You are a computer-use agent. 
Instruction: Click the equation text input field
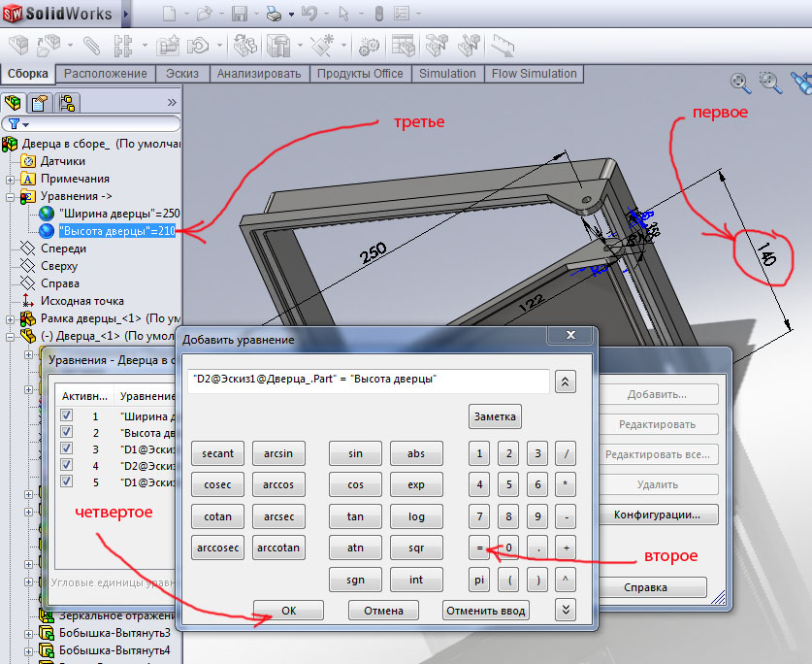pyautogui.click(x=367, y=381)
